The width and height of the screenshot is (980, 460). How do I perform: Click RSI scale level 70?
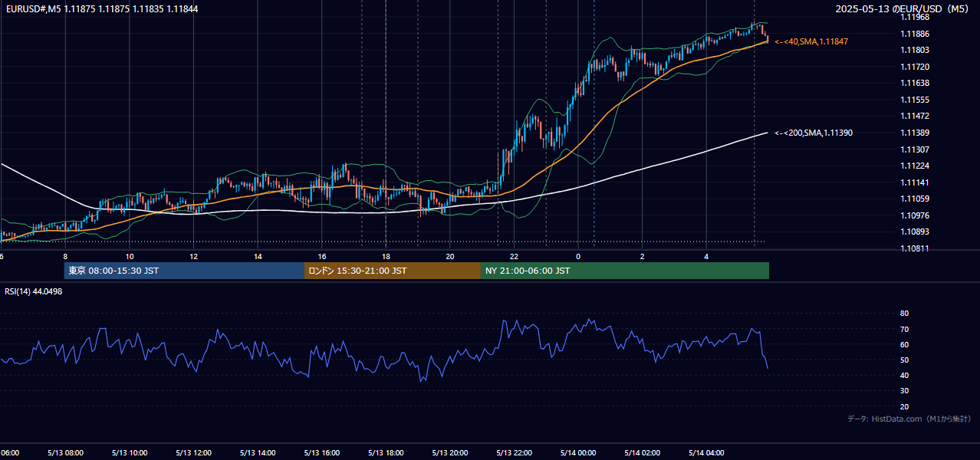click(905, 329)
